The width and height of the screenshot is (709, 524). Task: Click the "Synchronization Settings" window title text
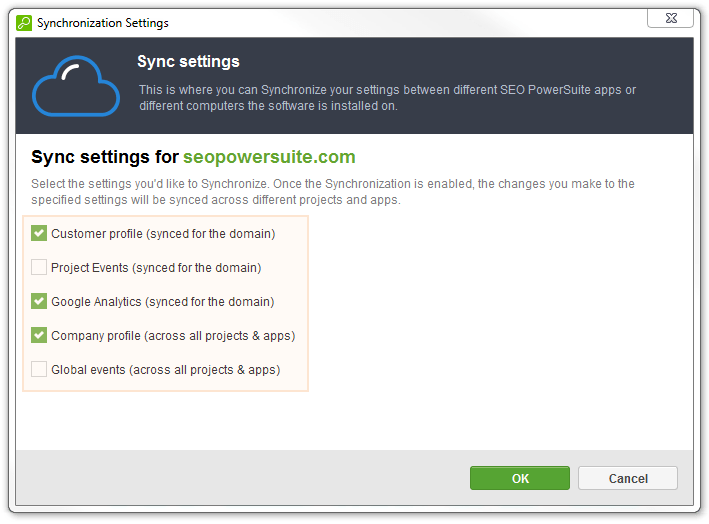point(103,23)
